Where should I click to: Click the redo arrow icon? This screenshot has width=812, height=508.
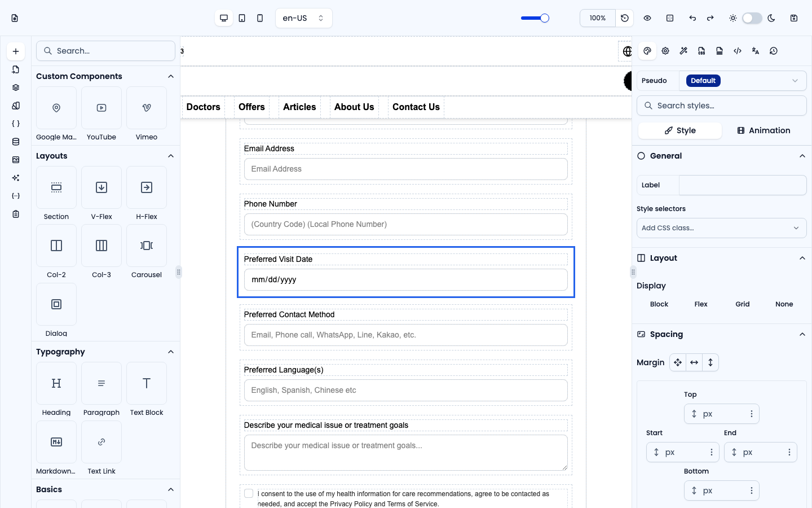click(x=710, y=18)
